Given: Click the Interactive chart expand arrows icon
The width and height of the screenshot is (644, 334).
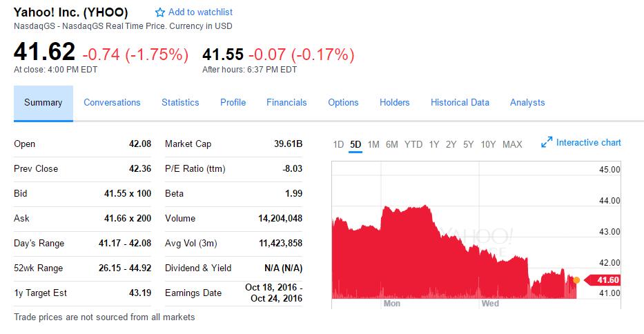Looking at the screenshot, I should click(x=547, y=143).
